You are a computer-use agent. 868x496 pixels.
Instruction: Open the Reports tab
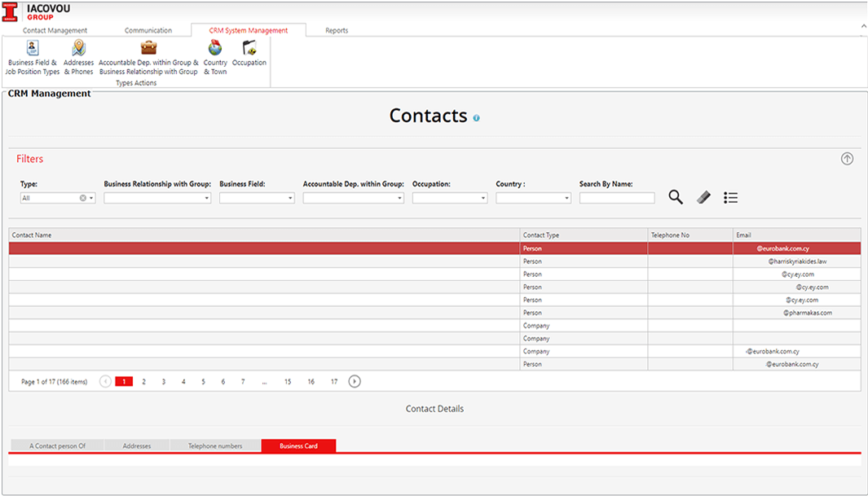point(337,30)
